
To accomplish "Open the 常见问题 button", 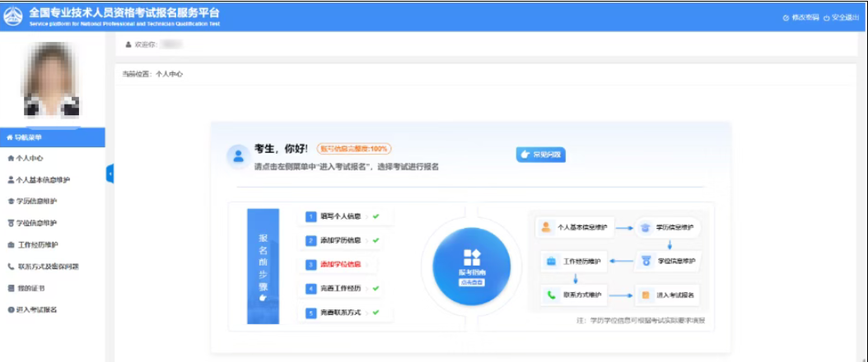I will [541, 155].
